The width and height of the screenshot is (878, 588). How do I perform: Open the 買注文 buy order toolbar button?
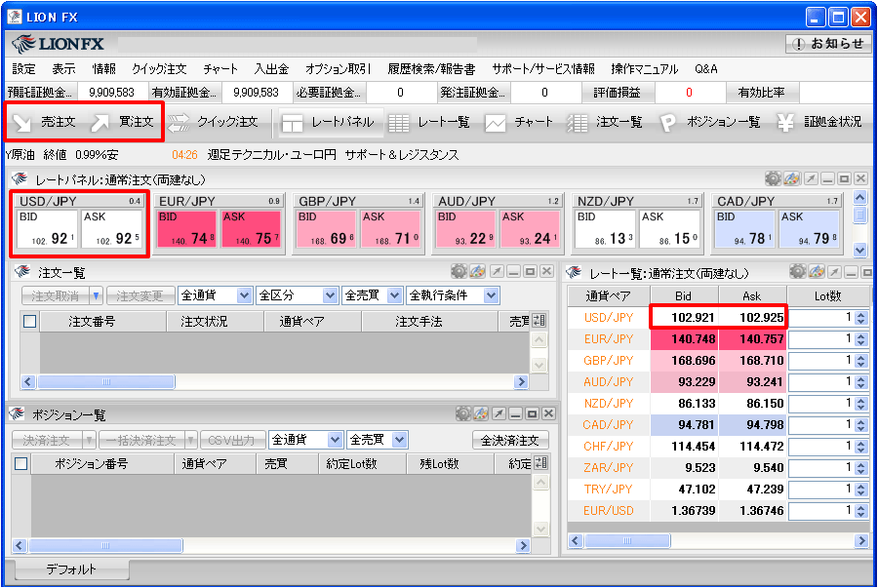coord(123,122)
